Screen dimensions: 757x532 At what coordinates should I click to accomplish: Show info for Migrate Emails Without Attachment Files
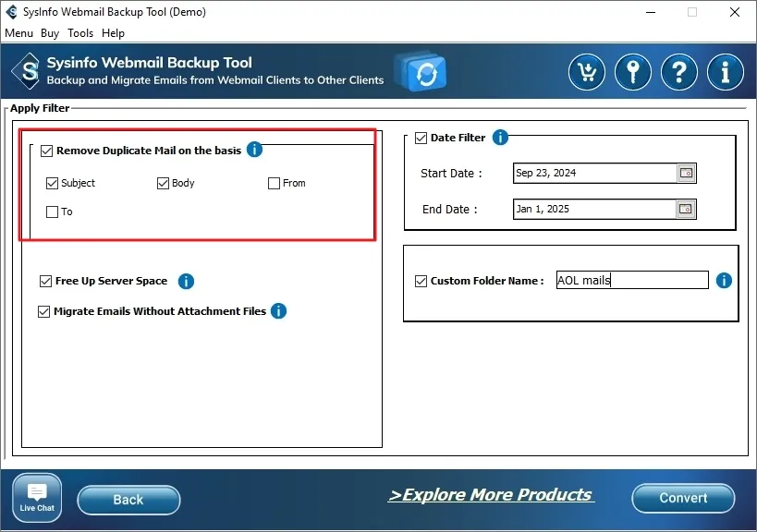click(x=278, y=311)
